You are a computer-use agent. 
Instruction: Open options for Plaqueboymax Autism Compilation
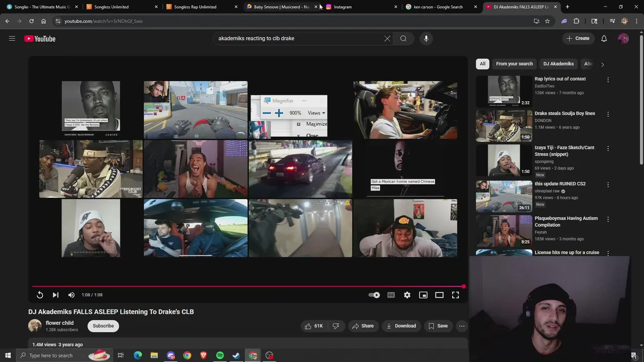608,219
